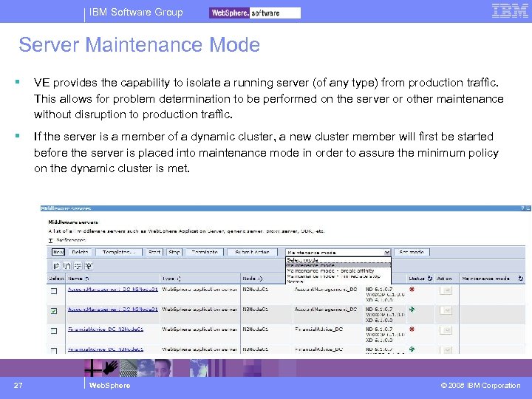
Task: Click started status icon for AccountManagement N3Node01 row
Action: tap(412, 309)
